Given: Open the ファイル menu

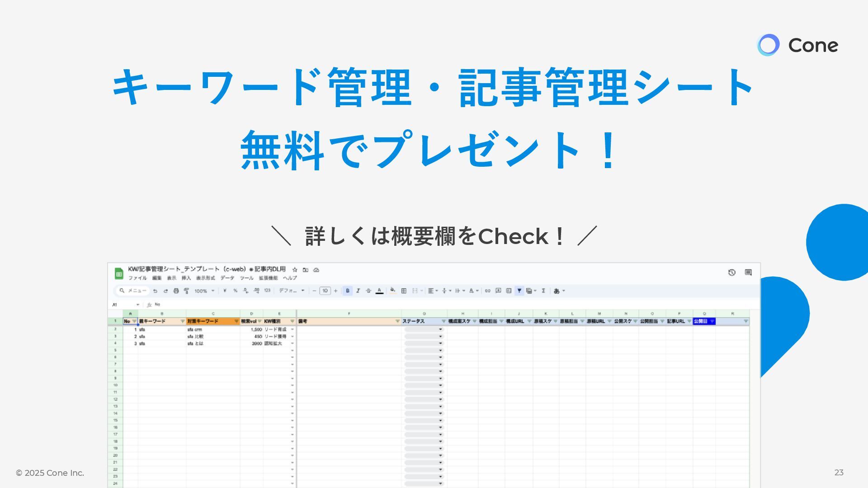Looking at the screenshot, I should click(137, 278).
